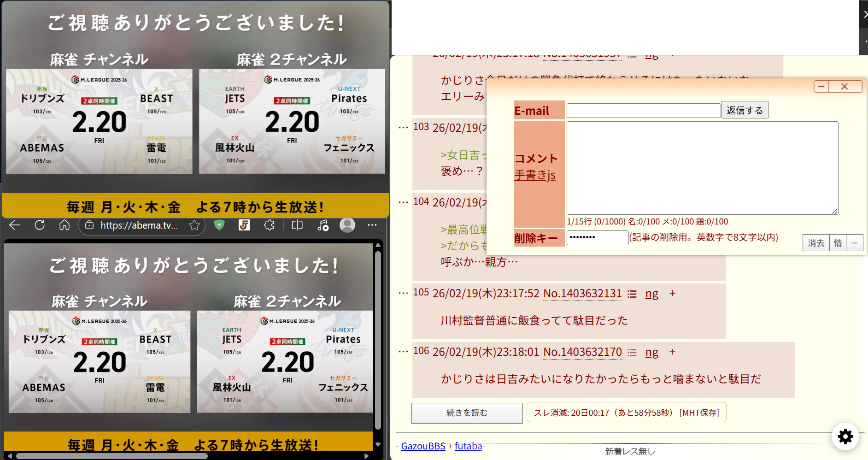
Task: Open the extensions puzzle icon
Action: (269, 225)
